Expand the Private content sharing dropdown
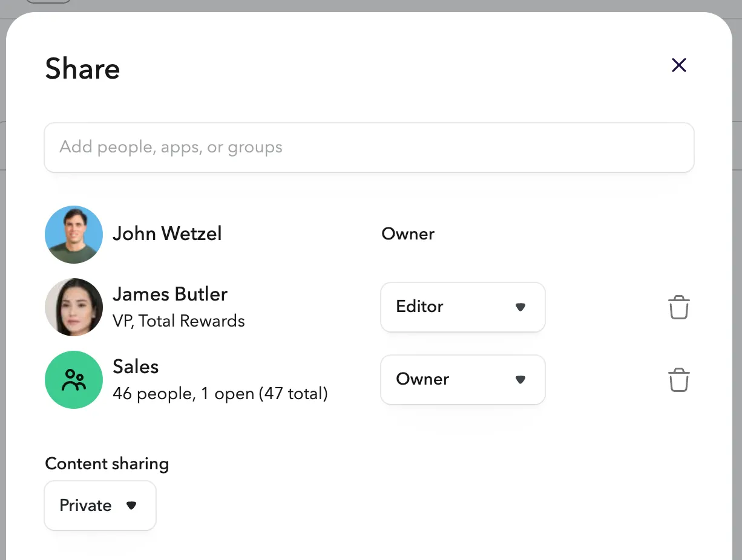 coord(100,506)
